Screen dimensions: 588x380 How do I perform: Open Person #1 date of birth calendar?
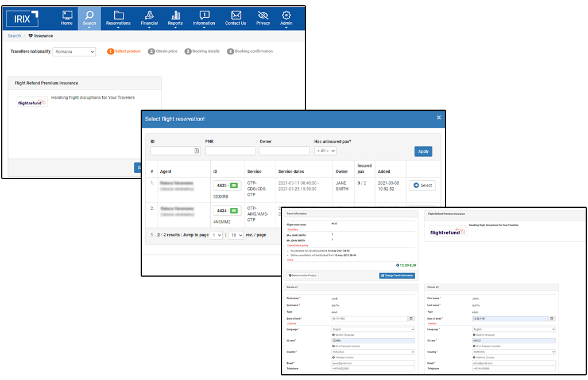pos(411,318)
